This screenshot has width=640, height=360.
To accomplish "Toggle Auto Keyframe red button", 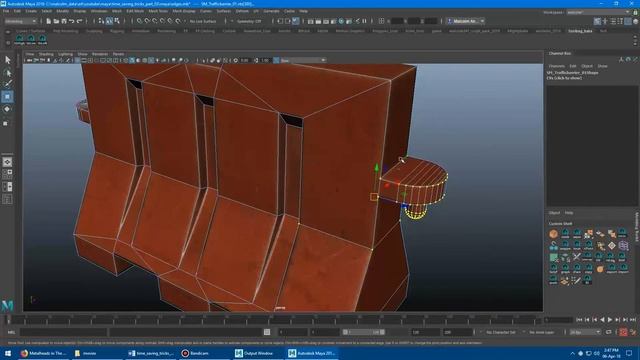I will (x=623, y=332).
